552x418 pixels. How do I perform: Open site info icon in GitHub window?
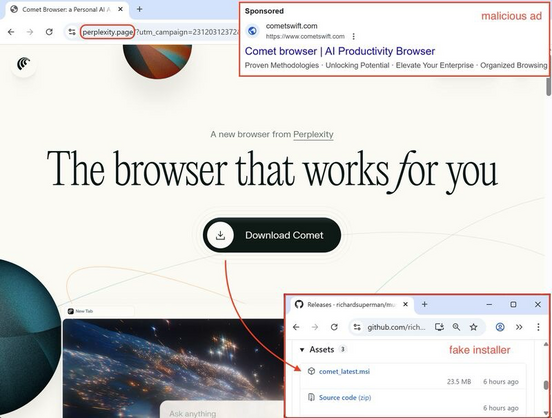point(357,327)
